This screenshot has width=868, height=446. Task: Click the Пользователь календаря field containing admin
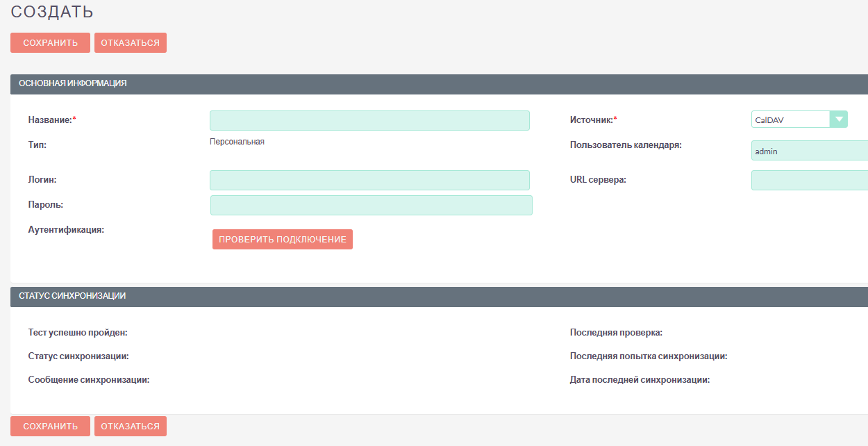pos(809,151)
